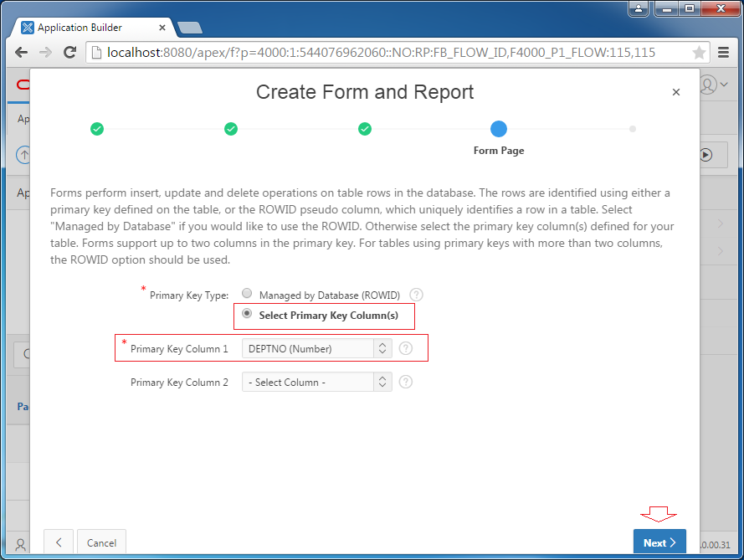
Task: Reload the page with the refresh icon
Action: click(69, 52)
